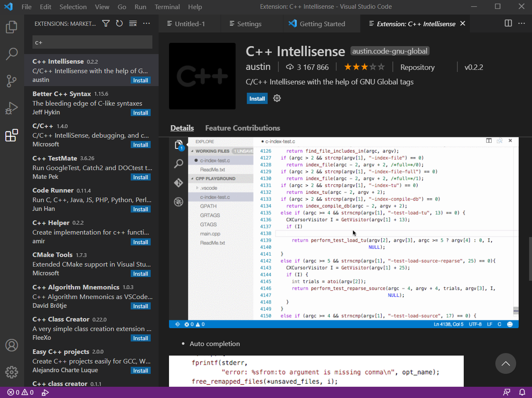Open the Terminal menu
The image size is (532, 398).
click(167, 7)
